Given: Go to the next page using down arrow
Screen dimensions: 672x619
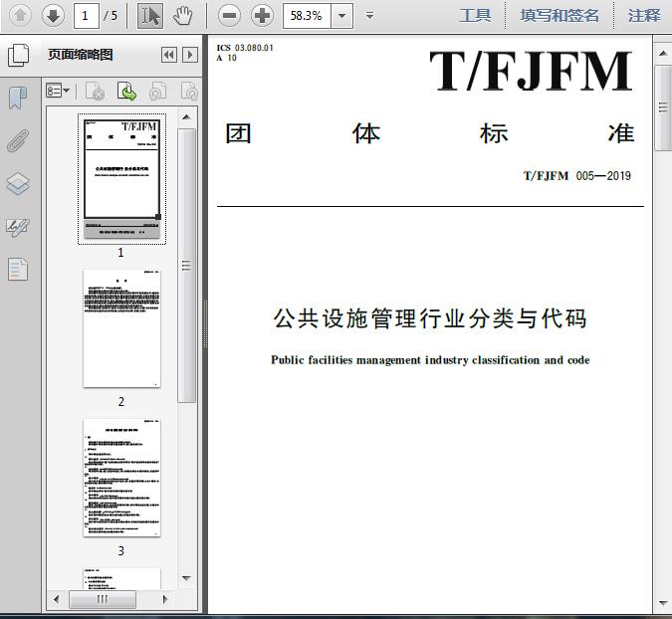Looking at the screenshot, I should click(x=53, y=15).
